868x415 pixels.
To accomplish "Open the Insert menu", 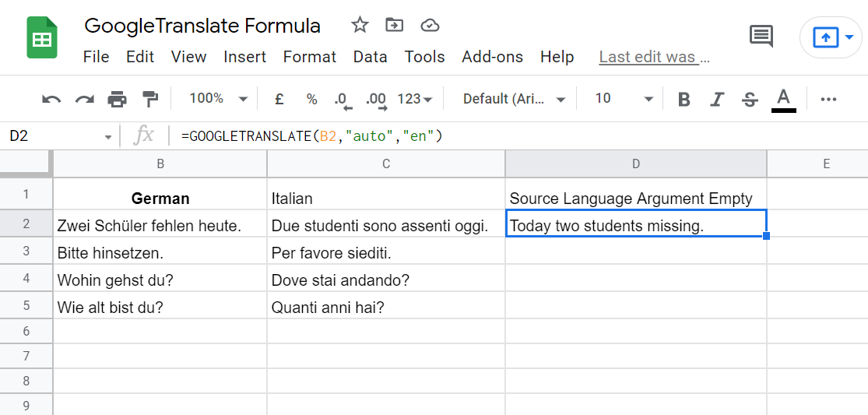I will (244, 57).
